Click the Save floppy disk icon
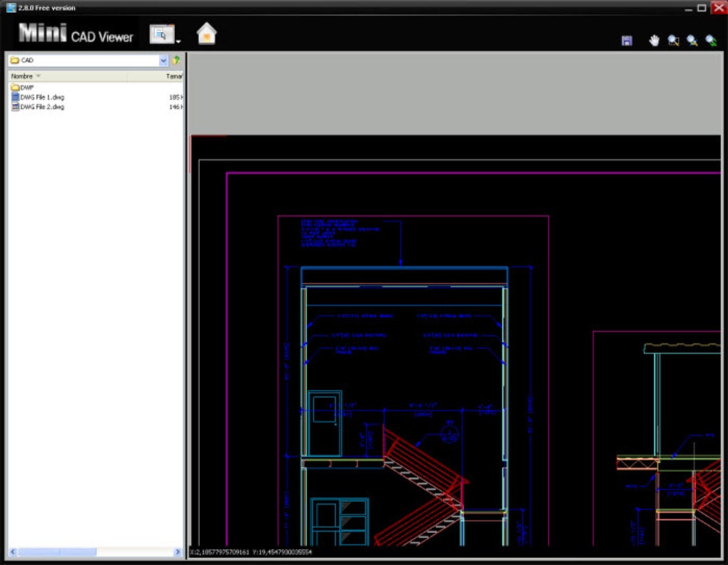 627,41
